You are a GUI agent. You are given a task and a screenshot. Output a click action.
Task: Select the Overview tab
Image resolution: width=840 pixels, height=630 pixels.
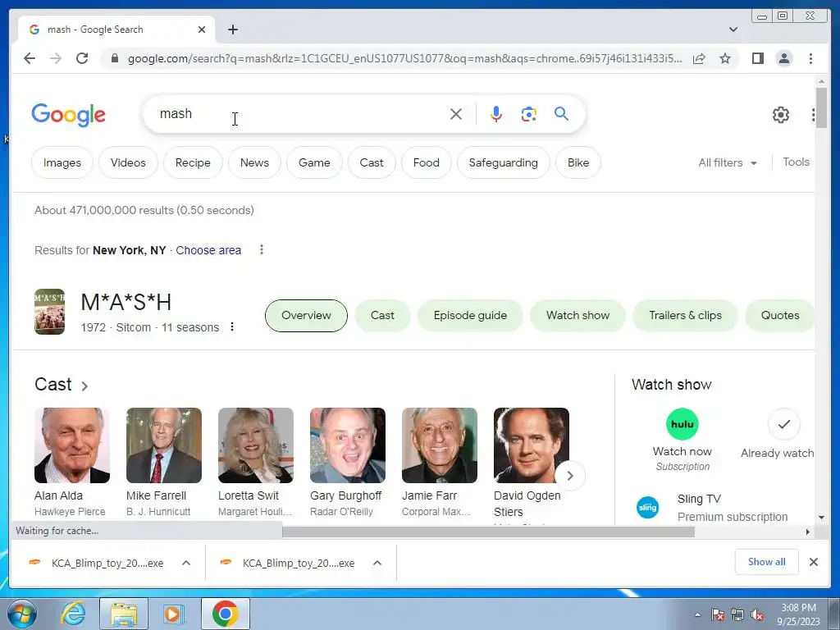[306, 315]
